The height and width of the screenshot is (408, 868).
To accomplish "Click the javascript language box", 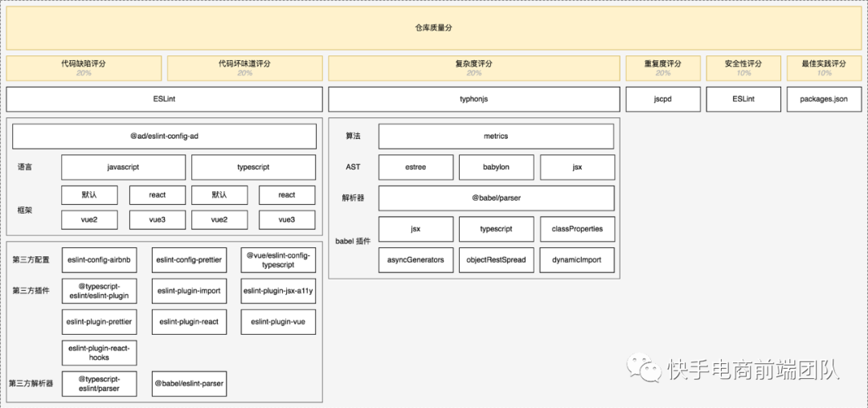I will point(124,167).
